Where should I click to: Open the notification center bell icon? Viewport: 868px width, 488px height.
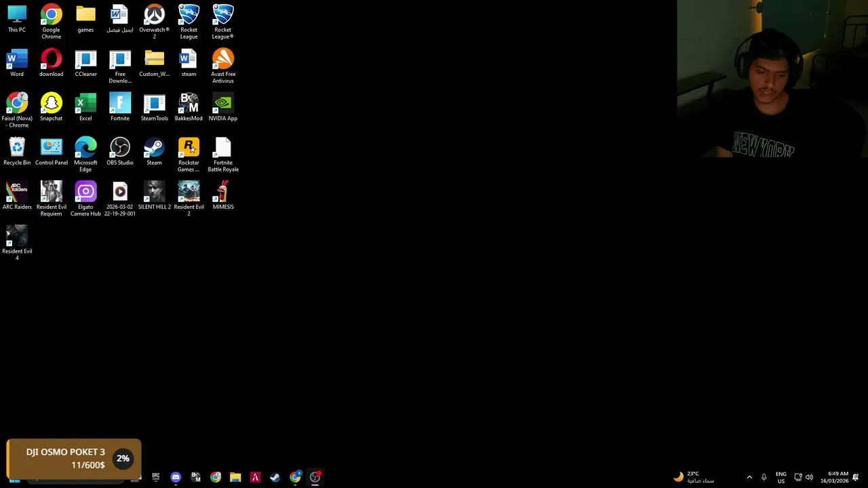point(856,477)
